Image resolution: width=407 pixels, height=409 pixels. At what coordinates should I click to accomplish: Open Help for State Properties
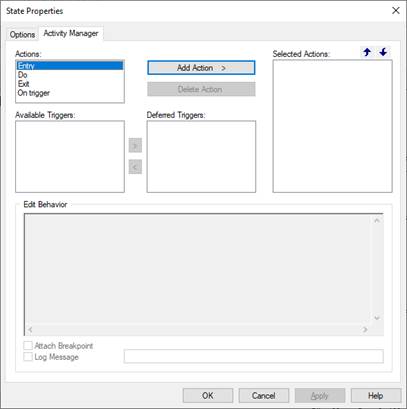(x=376, y=396)
